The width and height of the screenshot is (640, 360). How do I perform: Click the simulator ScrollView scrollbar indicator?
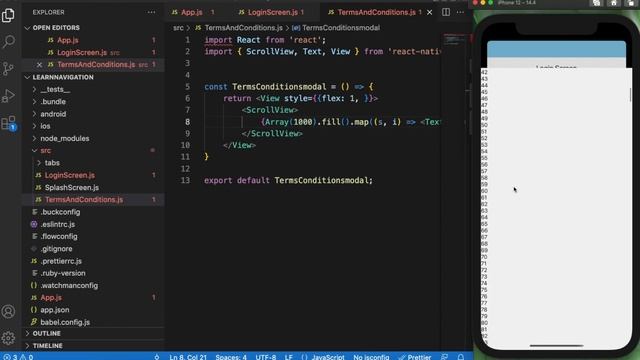[x=630, y=95]
